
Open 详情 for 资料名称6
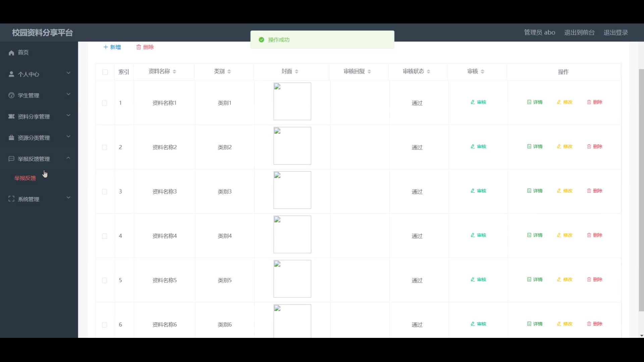[x=535, y=324]
